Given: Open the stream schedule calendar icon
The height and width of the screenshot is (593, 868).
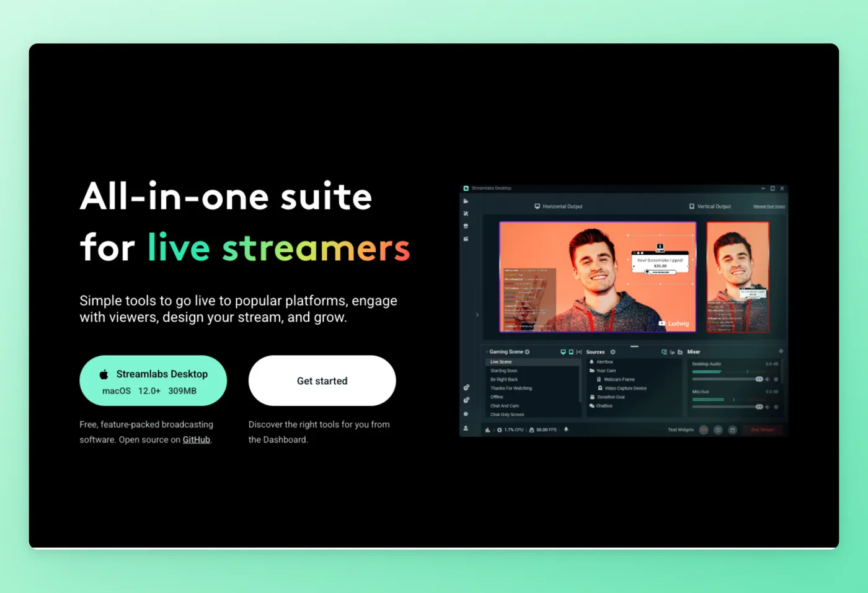Looking at the screenshot, I should (x=732, y=429).
